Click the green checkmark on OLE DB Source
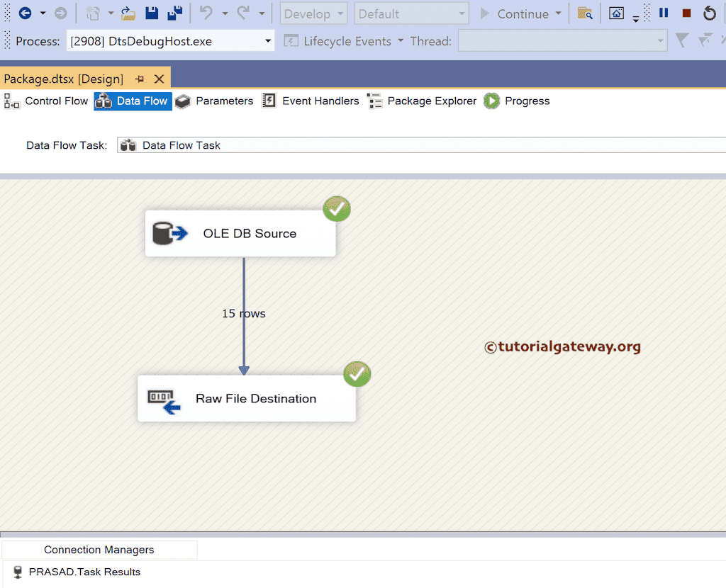The image size is (726, 588). point(336,208)
